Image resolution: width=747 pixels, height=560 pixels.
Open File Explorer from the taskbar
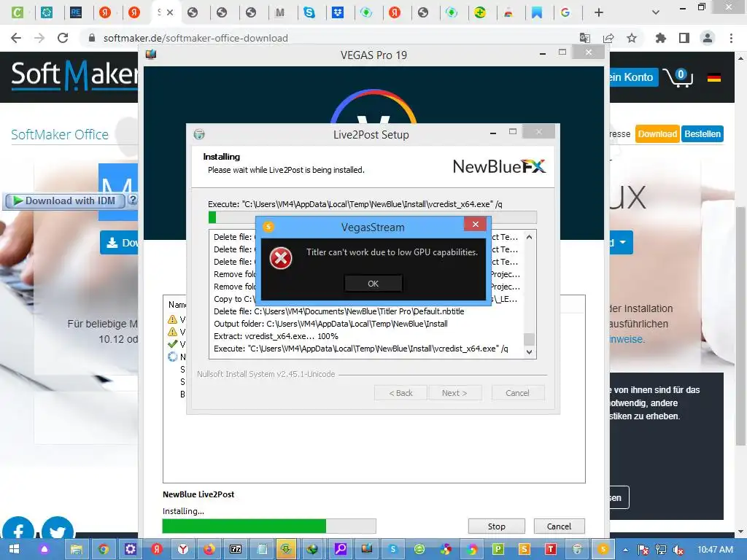point(76,549)
